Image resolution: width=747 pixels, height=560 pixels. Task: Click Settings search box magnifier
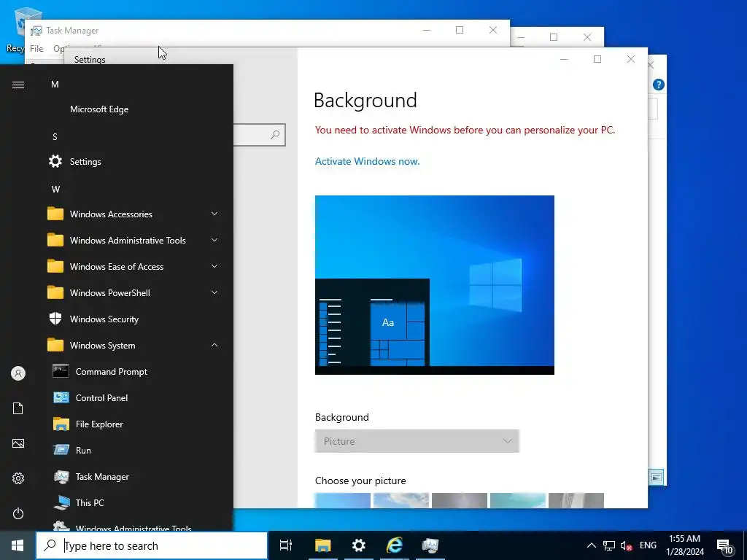pos(275,135)
